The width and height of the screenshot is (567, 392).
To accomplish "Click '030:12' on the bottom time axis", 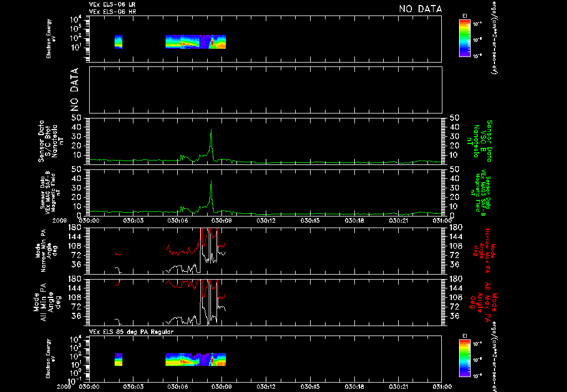I will coord(266,386).
